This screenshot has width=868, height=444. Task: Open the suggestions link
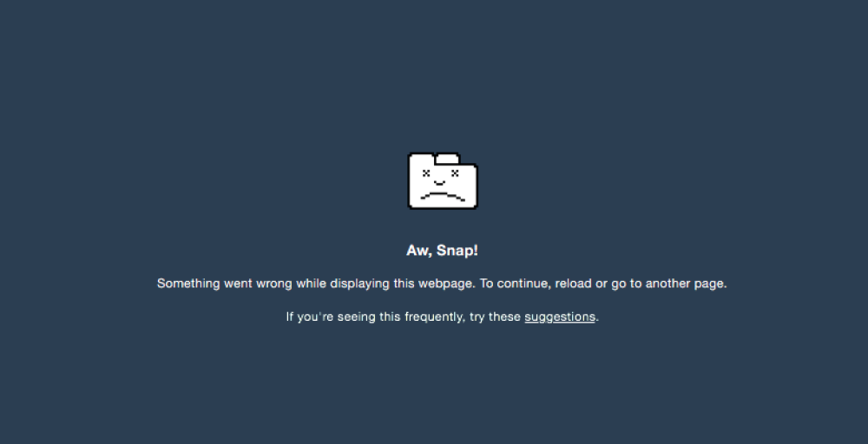tap(560, 317)
